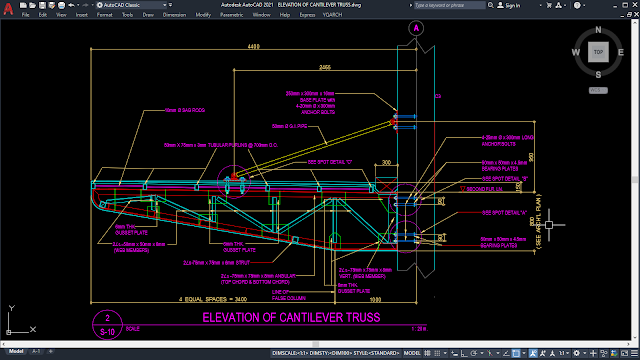640x360 pixels.
Task: Expand the Undo history dropdown arrow
Action: pos(78,5)
